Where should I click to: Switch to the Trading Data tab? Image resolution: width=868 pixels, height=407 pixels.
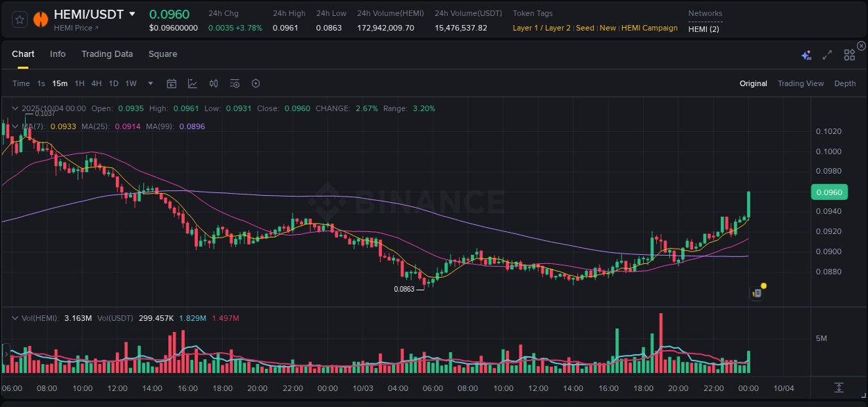pyautogui.click(x=107, y=53)
